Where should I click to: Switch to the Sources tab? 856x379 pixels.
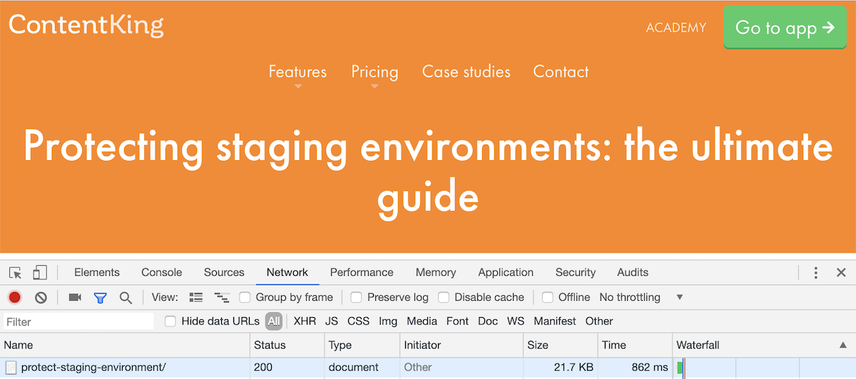pos(224,273)
